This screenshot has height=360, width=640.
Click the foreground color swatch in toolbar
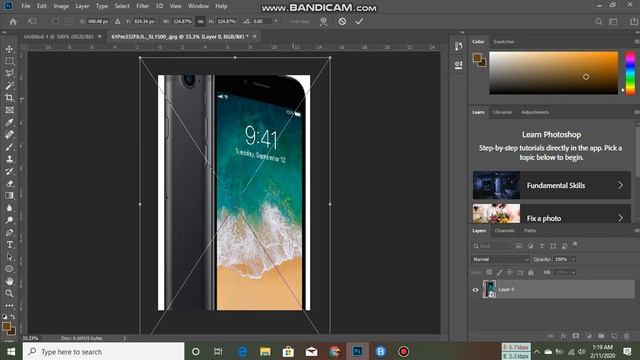(6, 327)
